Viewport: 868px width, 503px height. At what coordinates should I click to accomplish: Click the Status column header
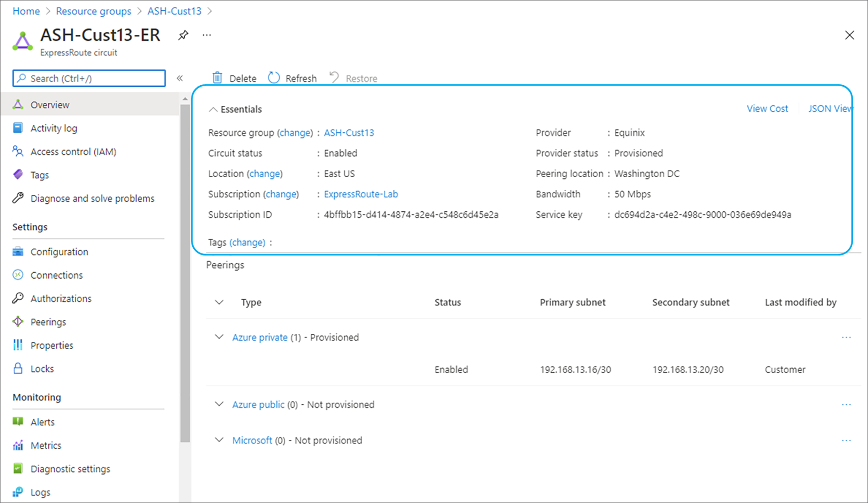pyautogui.click(x=448, y=302)
